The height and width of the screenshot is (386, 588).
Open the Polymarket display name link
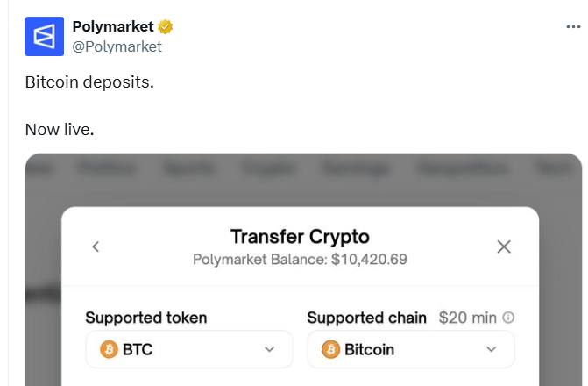tap(112, 27)
